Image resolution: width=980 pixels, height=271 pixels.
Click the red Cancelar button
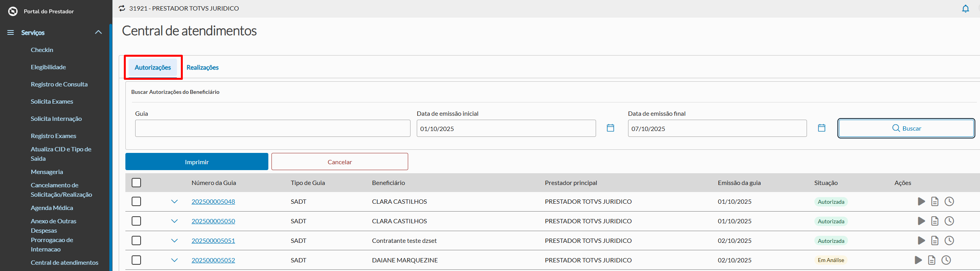[x=339, y=162]
